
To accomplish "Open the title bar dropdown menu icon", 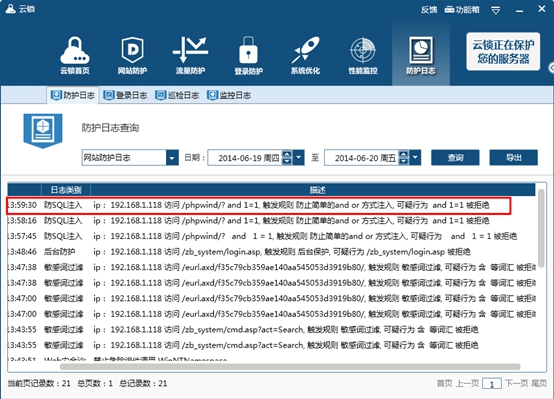I will pos(495,10).
